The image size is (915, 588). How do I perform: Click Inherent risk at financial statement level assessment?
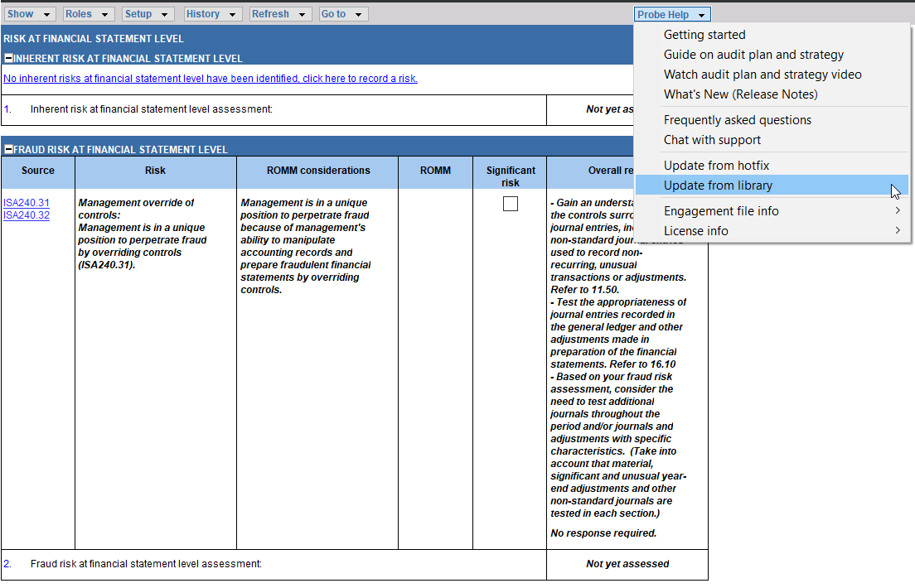click(151, 109)
